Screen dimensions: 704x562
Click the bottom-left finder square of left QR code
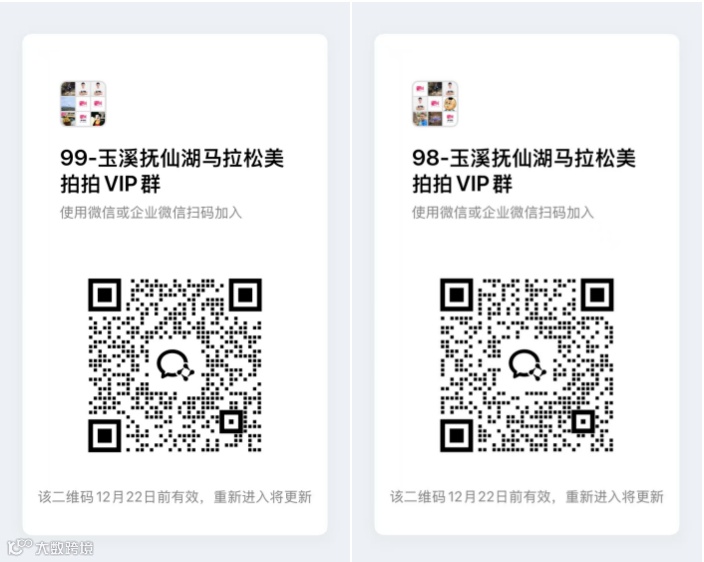click(105, 435)
